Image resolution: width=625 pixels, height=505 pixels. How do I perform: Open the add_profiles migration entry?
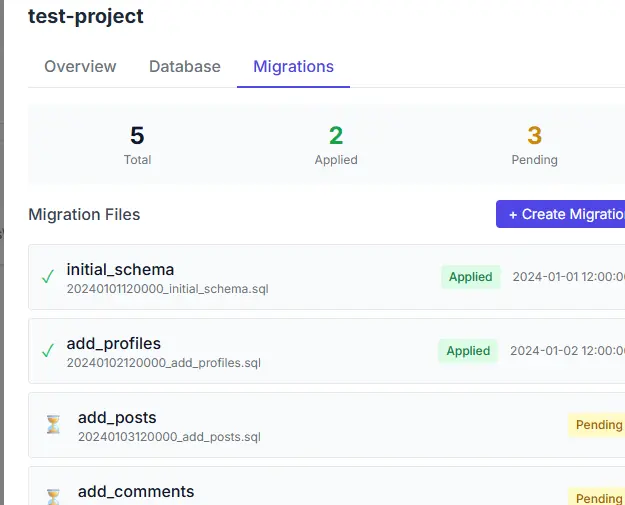tap(326, 351)
